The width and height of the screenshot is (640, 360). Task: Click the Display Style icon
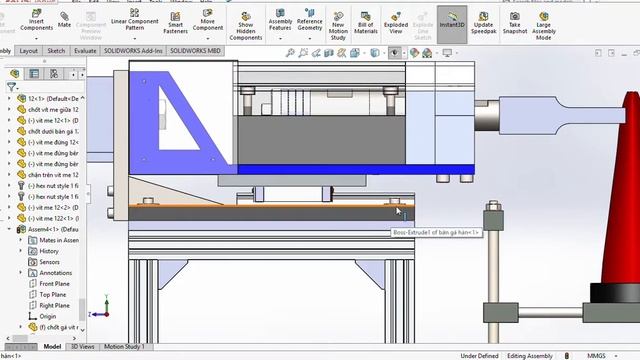coord(374,53)
